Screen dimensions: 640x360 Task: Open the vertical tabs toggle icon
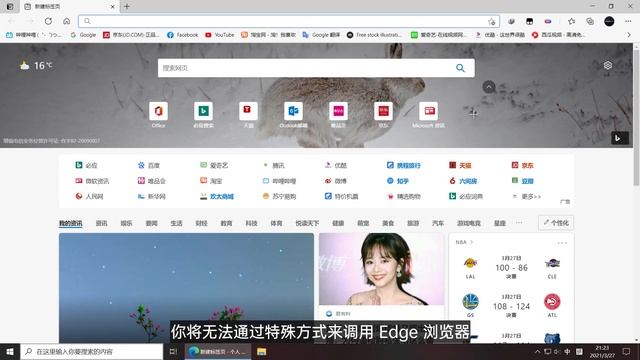(10, 7)
